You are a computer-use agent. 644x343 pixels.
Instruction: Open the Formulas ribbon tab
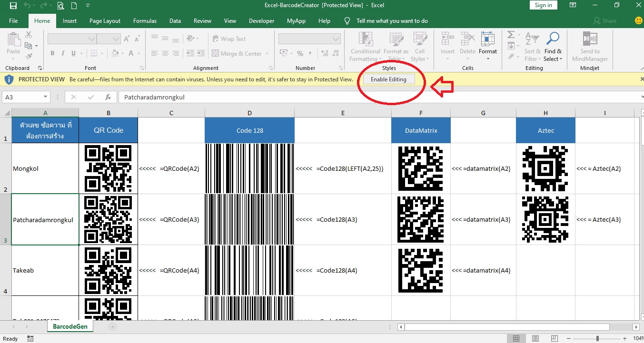[145, 20]
